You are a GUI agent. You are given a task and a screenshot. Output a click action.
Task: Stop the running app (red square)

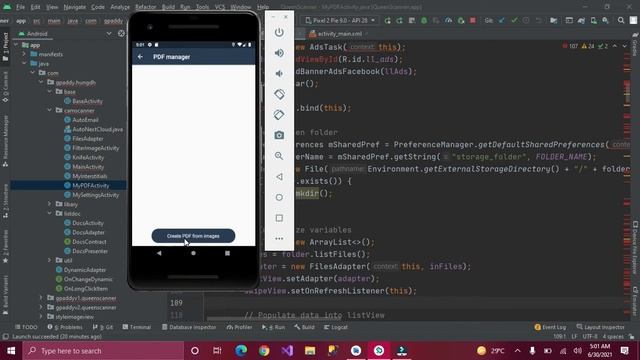click(473, 20)
